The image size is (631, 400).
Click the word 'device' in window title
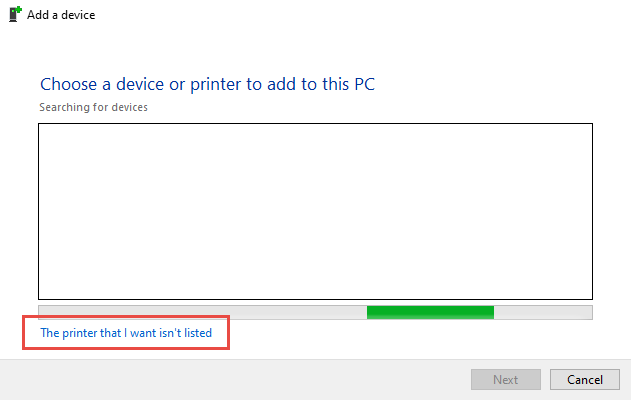click(x=78, y=15)
